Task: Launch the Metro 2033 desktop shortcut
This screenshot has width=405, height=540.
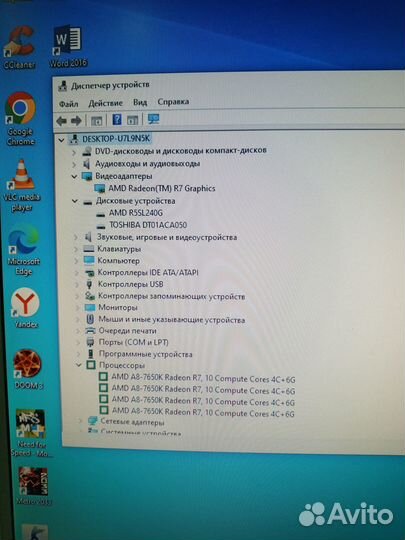Action: [33, 486]
